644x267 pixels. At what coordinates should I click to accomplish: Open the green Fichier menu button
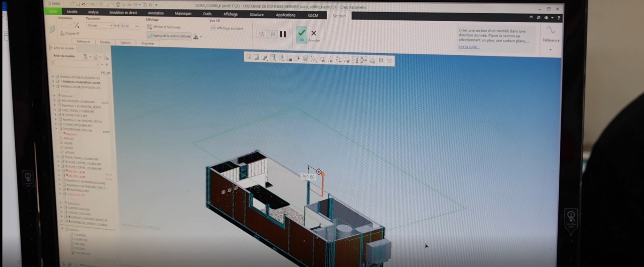click(x=53, y=11)
